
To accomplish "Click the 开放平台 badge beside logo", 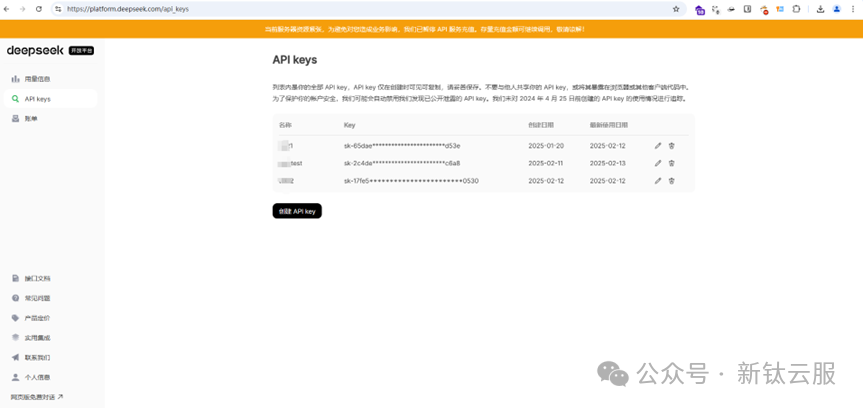I will (81, 51).
